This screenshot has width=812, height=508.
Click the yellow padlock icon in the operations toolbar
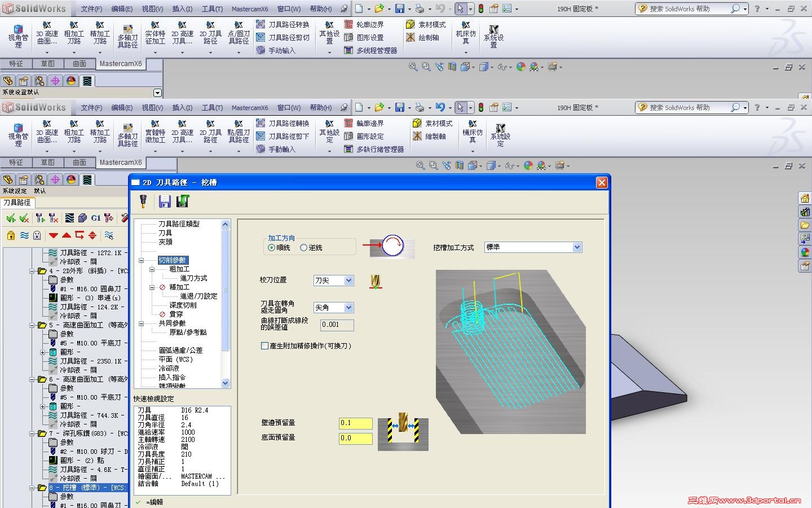tap(11, 235)
